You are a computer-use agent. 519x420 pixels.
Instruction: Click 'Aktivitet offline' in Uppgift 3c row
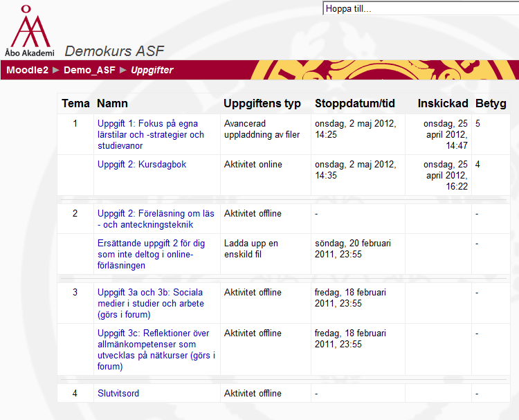(253, 333)
